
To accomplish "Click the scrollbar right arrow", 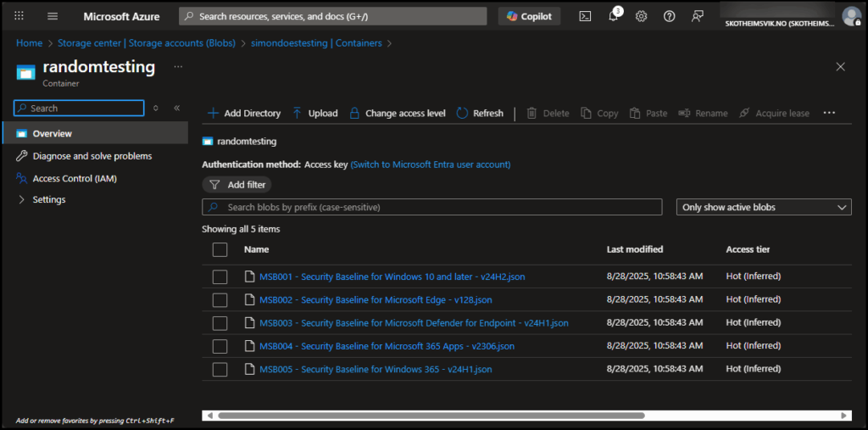I will tap(843, 415).
